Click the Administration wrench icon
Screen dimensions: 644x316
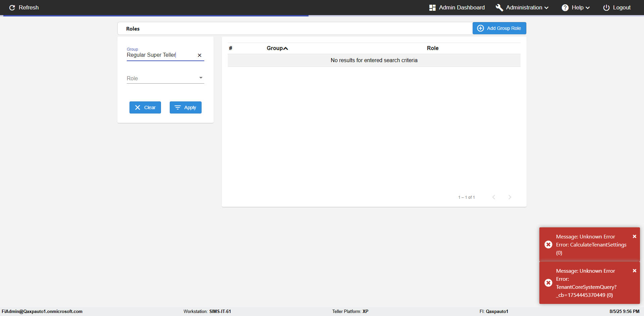pyautogui.click(x=499, y=7)
